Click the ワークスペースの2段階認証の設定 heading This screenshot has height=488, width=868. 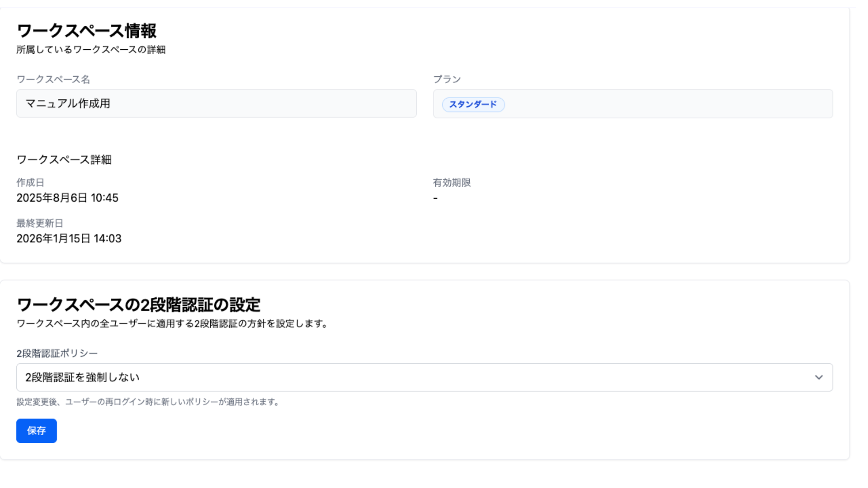(x=138, y=305)
